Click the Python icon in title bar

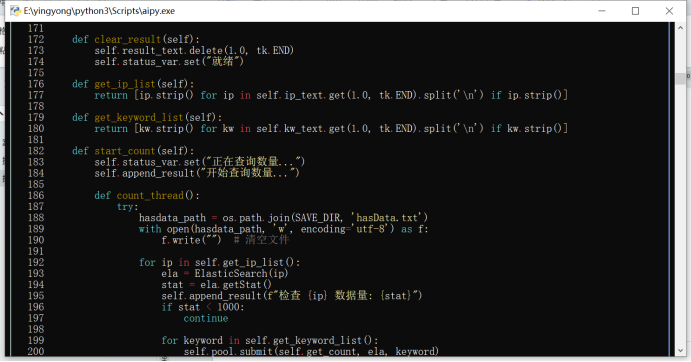pos(15,11)
